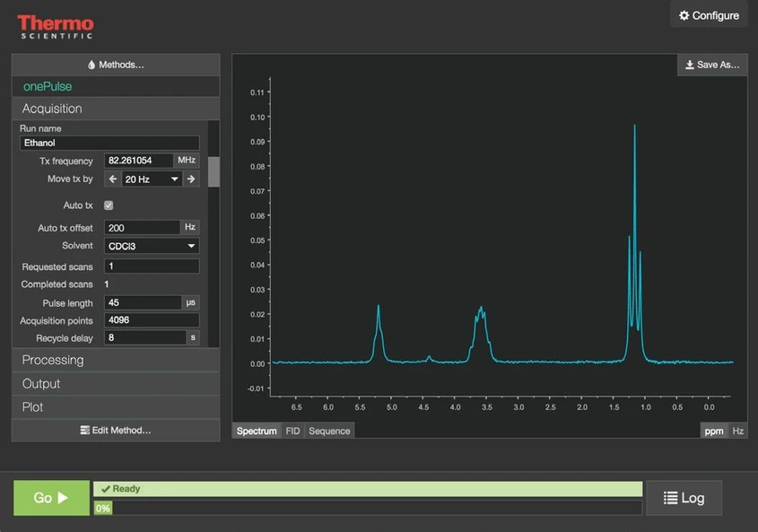Click the Requested scans field

[x=152, y=266]
